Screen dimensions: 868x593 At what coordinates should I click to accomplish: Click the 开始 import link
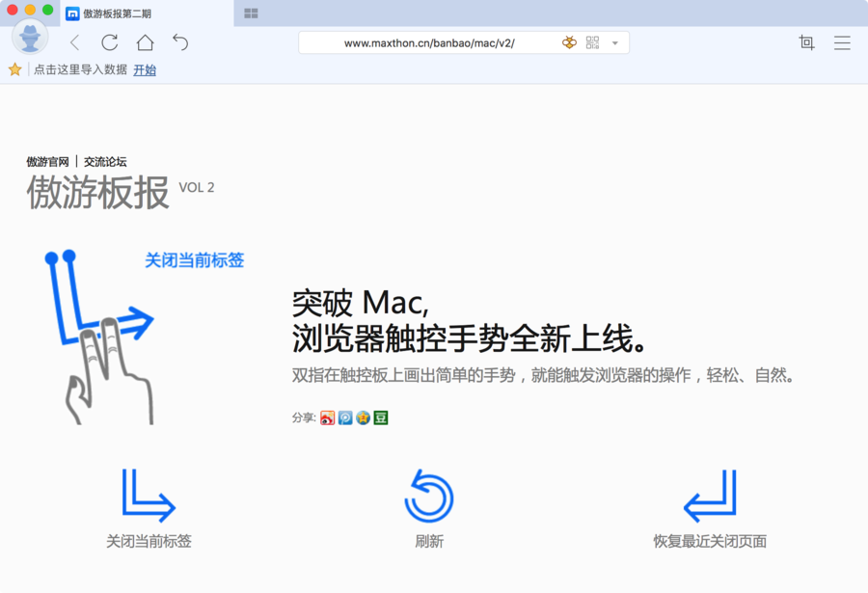point(145,69)
